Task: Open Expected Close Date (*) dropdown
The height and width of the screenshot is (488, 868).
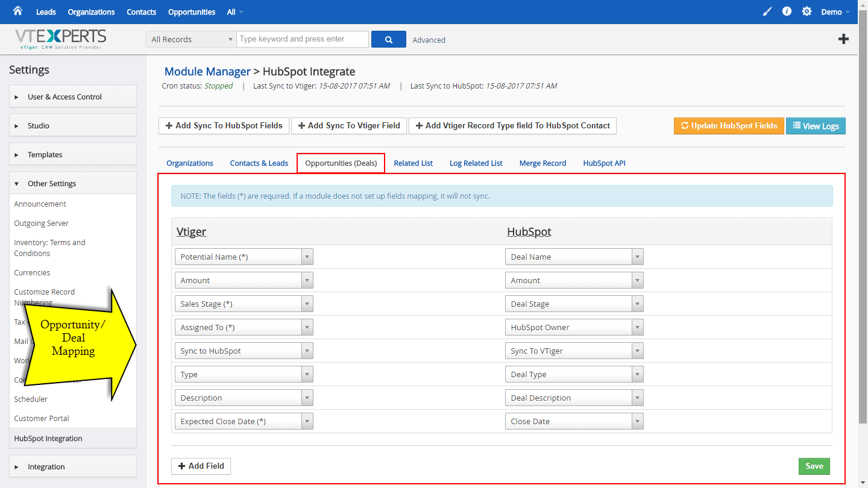Action: (x=244, y=421)
